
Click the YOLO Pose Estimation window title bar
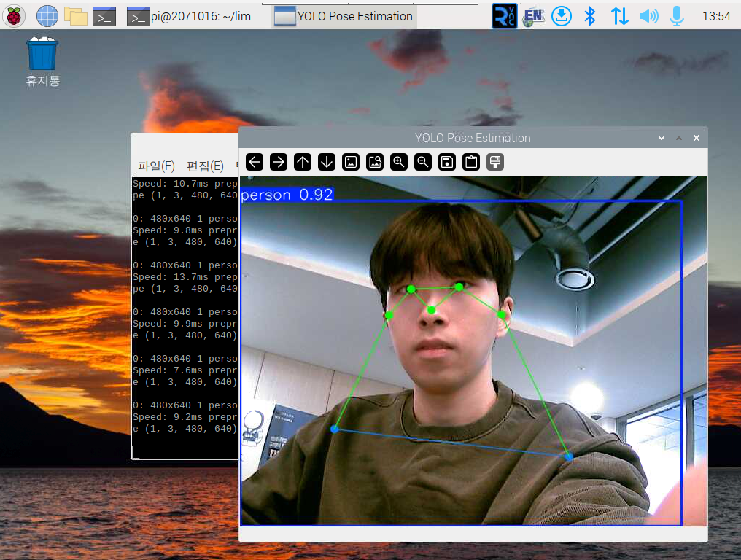473,138
